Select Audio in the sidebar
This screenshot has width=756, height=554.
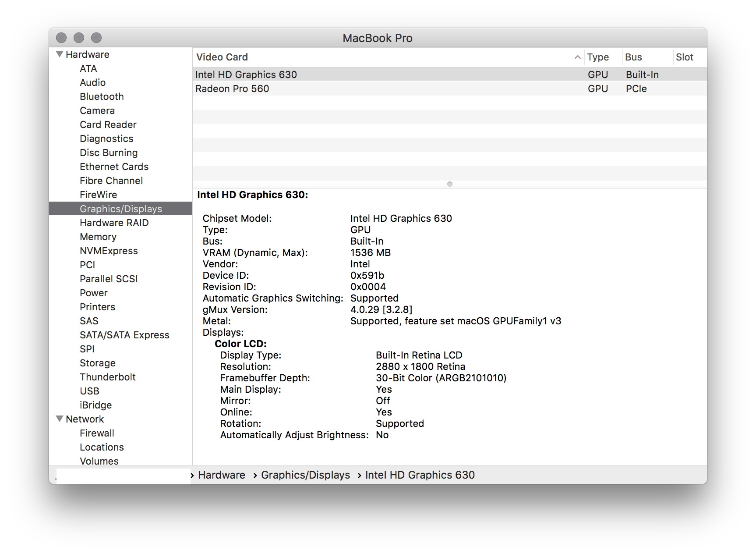(x=92, y=82)
